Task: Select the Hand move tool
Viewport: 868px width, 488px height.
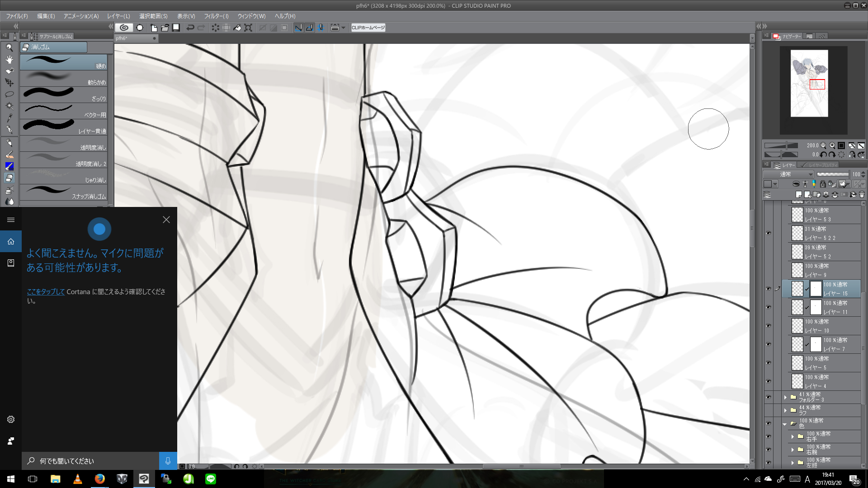Action: (x=9, y=59)
